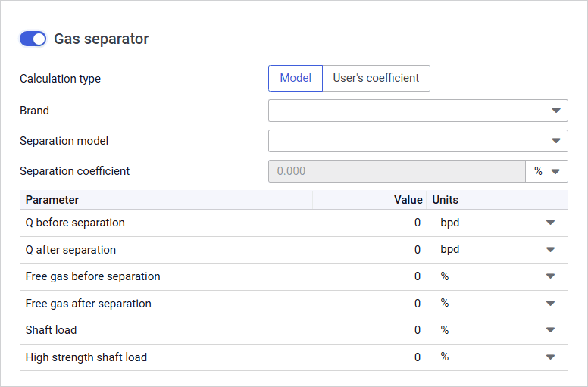Expand units arrow for Shaft load
Screen dimensions: 588x387
point(550,330)
